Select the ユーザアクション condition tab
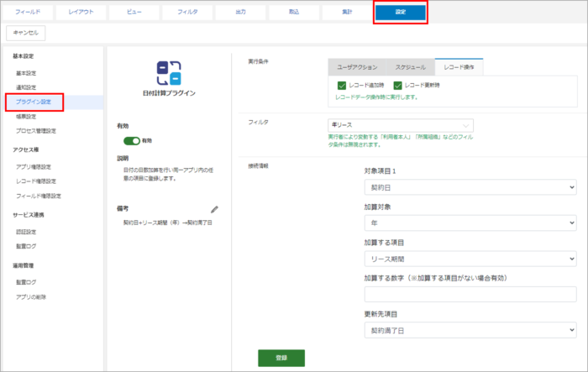 pos(357,67)
